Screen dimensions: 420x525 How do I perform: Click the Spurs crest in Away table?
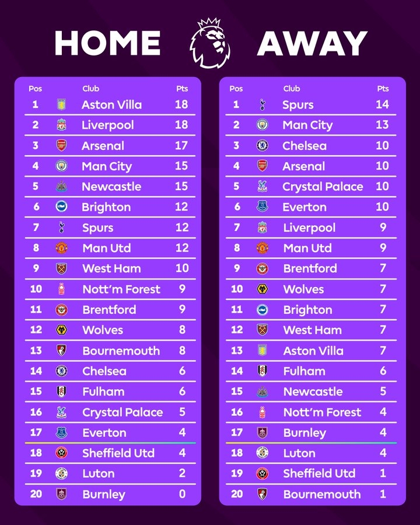(x=262, y=104)
